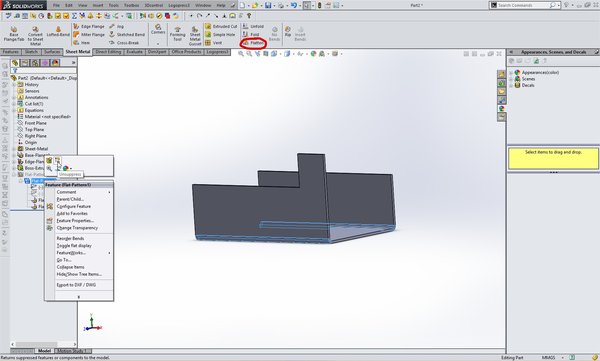Click the Save icon in title toolbar

(x=268, y=5)
